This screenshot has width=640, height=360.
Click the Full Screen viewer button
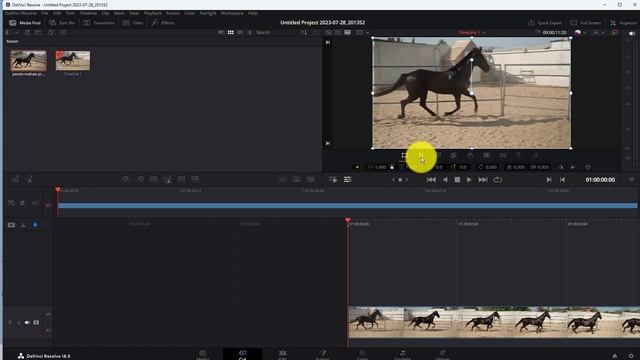586,23
